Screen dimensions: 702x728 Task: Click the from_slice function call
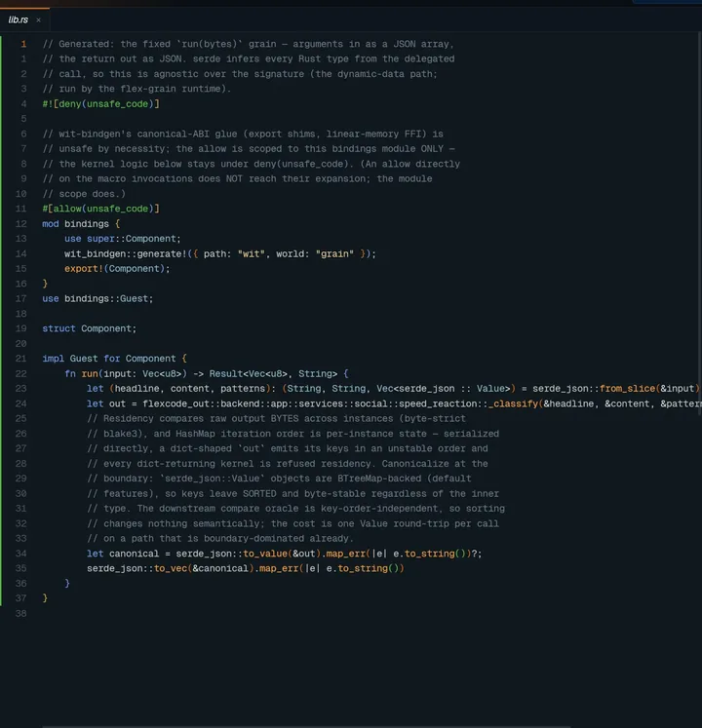627,389
